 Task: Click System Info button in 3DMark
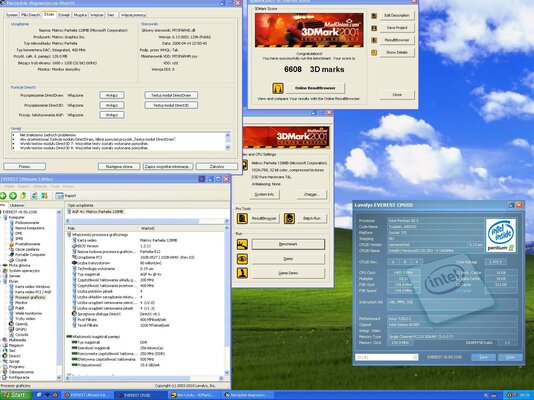coord(265,194)
